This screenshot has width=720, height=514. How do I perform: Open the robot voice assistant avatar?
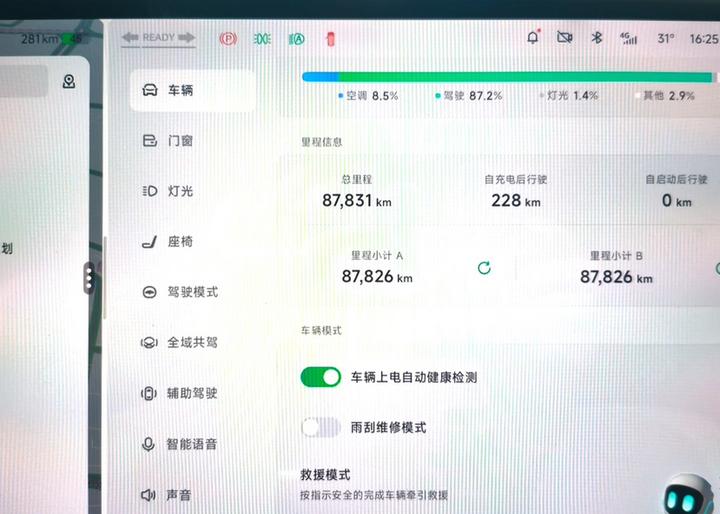coord(687,495)
